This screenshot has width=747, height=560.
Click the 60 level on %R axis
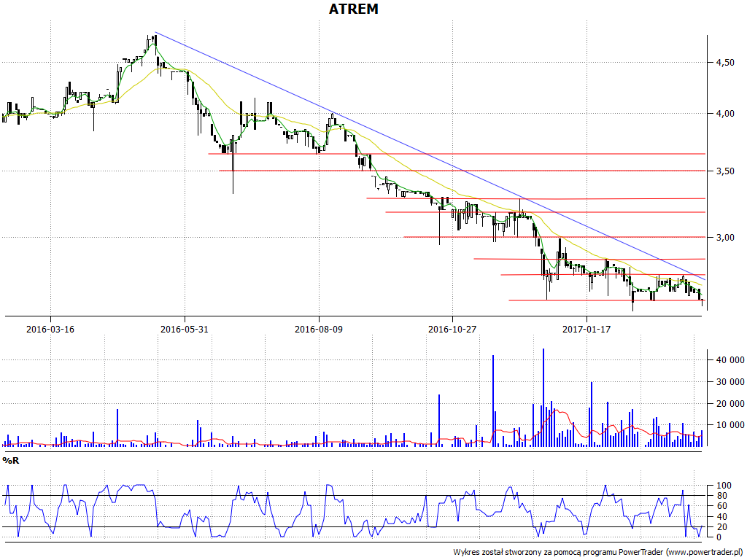click(720, 506)
